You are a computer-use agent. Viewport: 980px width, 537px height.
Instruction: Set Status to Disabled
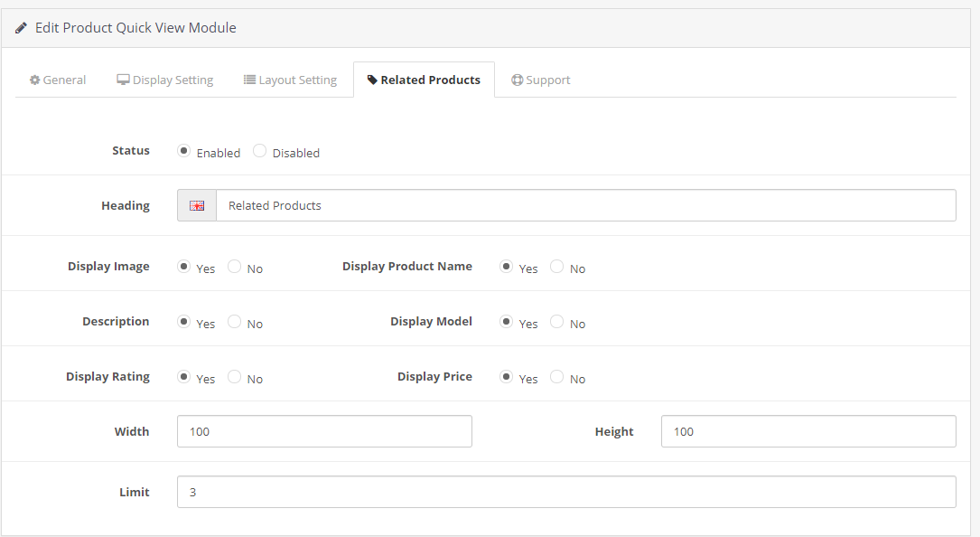[x=260, y=151]
